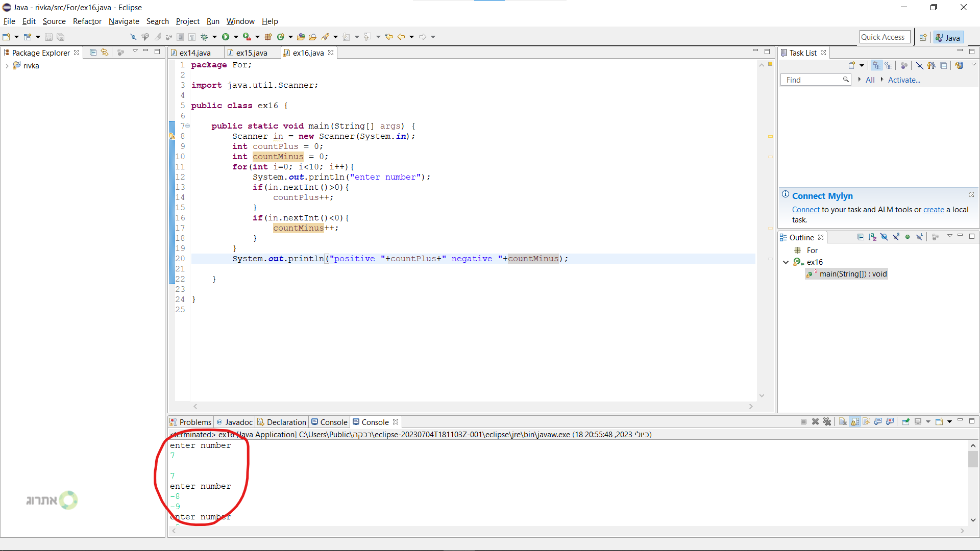Click Link with Editor in Package Explorer
This screenshot has height=551, width=980.
105,53
